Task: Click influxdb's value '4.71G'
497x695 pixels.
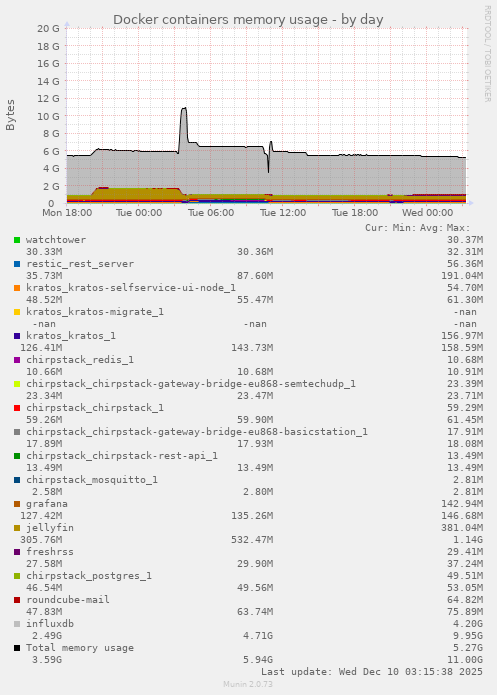Action: pos(258,636)
